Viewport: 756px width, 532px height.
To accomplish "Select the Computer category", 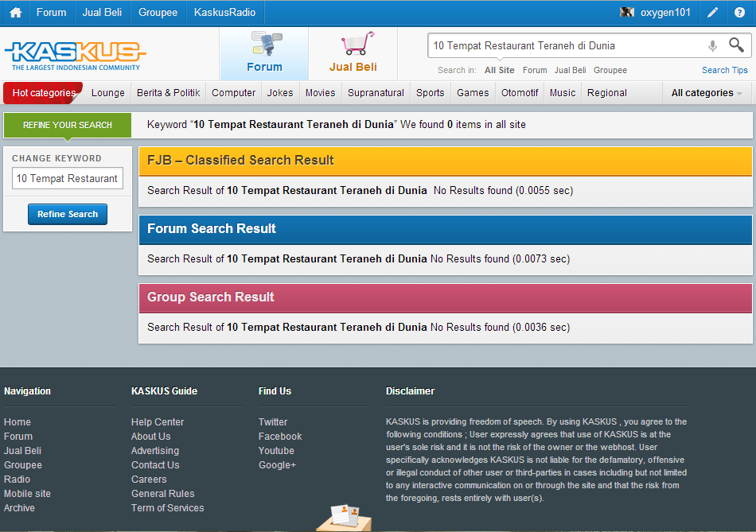I will 233,93.
